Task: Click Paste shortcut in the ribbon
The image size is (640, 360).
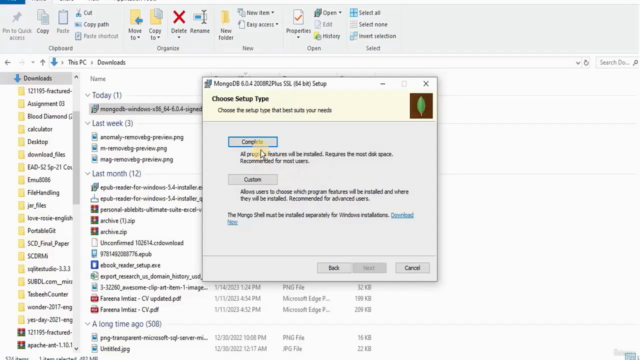Action: (x=97, y=36)
